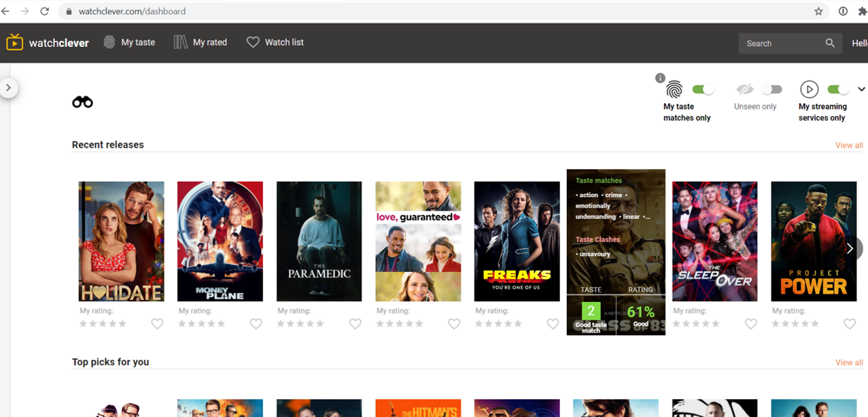
Task: Toggle My streaming services only switch
Action: pos(838,89)
